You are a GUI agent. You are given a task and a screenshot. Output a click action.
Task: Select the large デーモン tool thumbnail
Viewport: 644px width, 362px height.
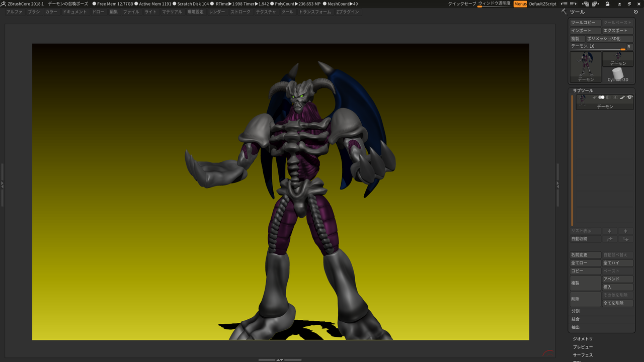(586, 67)
